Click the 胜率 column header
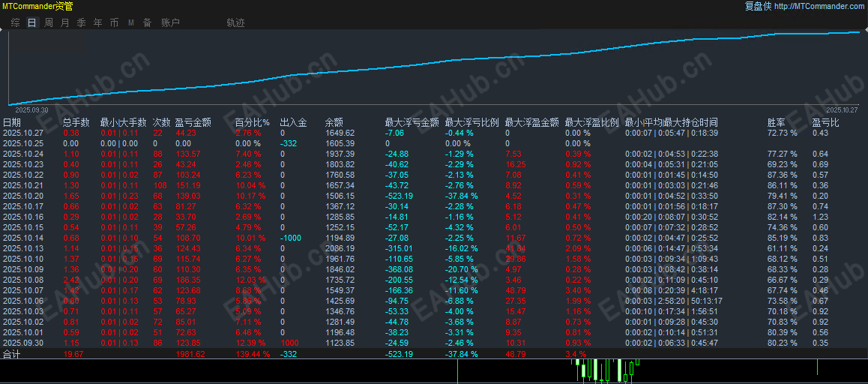This screenshot has height=384, width=868. 776,122
